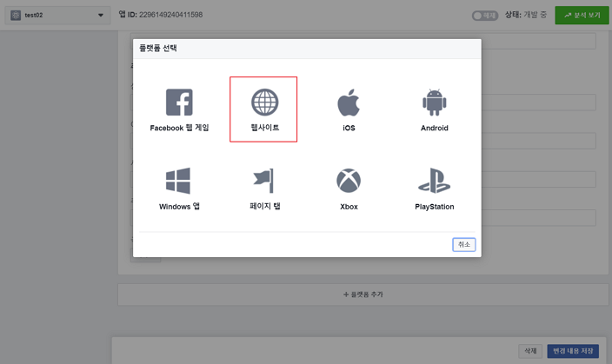Click the add platform button
Viewport: 612px width, 364px height.
coord(363,295)
